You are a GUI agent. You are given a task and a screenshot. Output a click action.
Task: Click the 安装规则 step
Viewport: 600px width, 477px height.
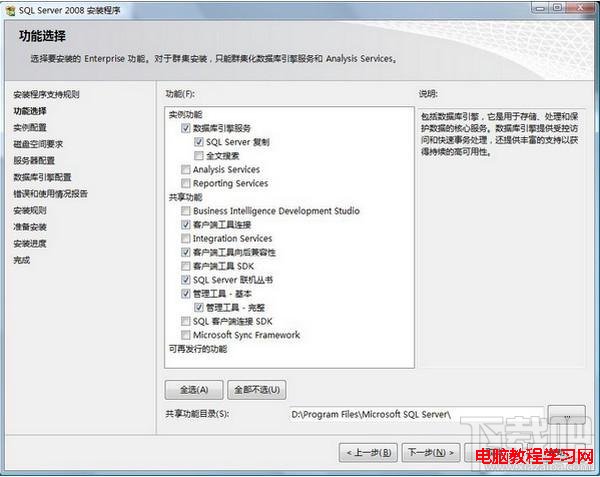pos(30,210)
